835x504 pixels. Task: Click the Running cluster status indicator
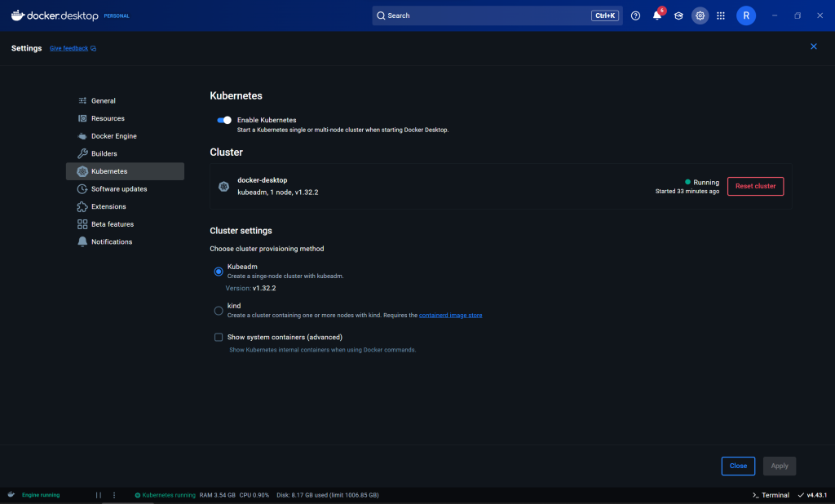702,182
